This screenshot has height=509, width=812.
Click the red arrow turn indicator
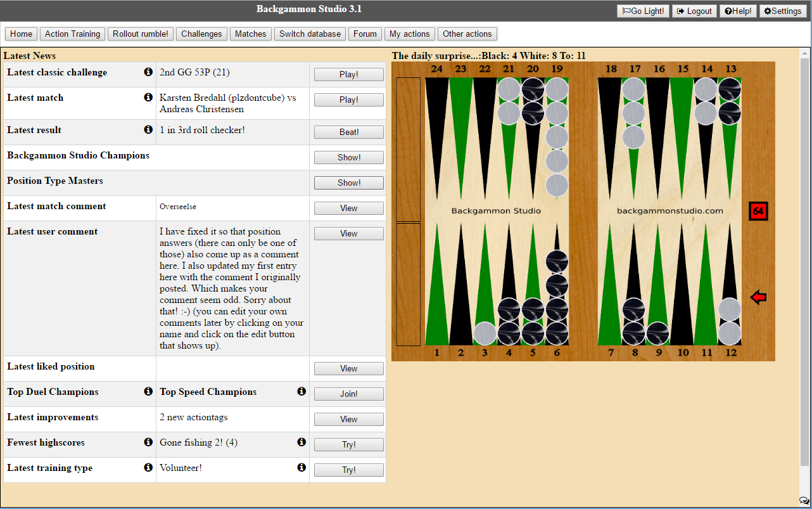tap(758, 297)
